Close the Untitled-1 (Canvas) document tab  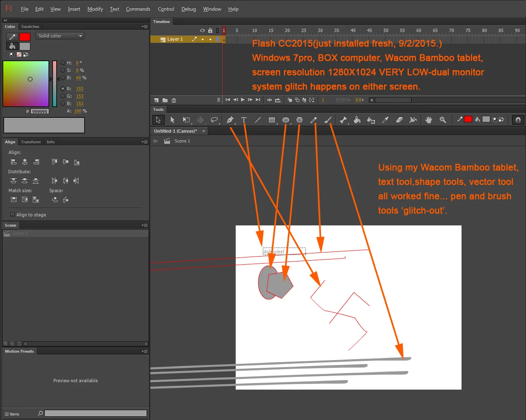click(204, 131)
